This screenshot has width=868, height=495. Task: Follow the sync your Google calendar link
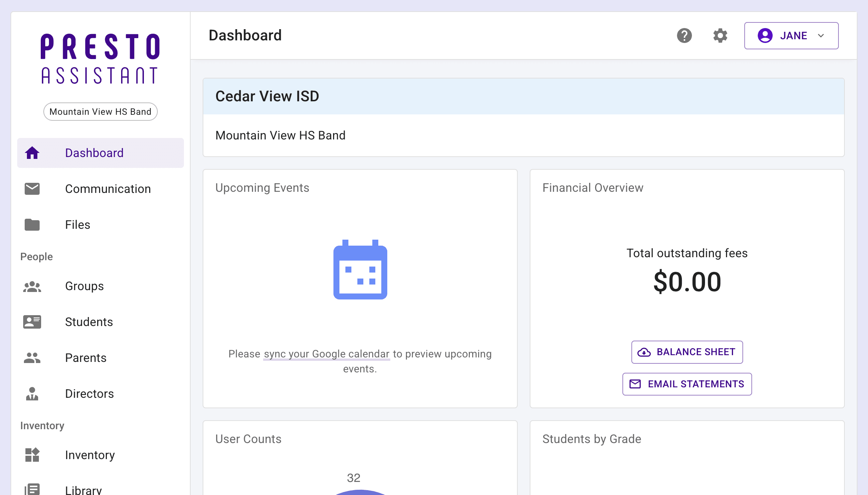(326, 354)
